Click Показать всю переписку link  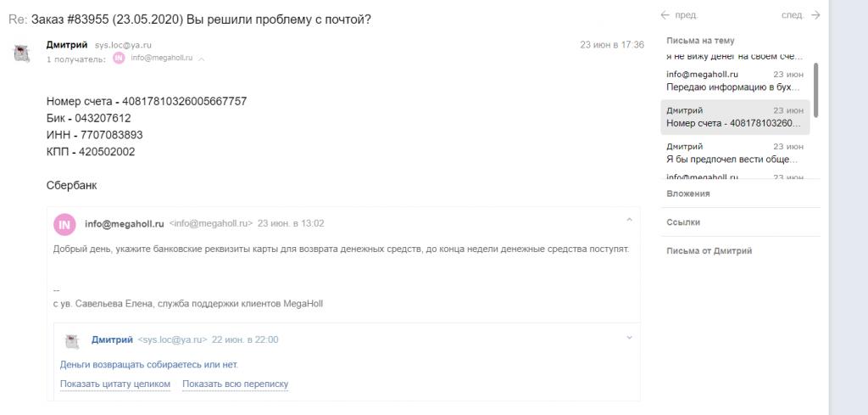tap(236, 384)
